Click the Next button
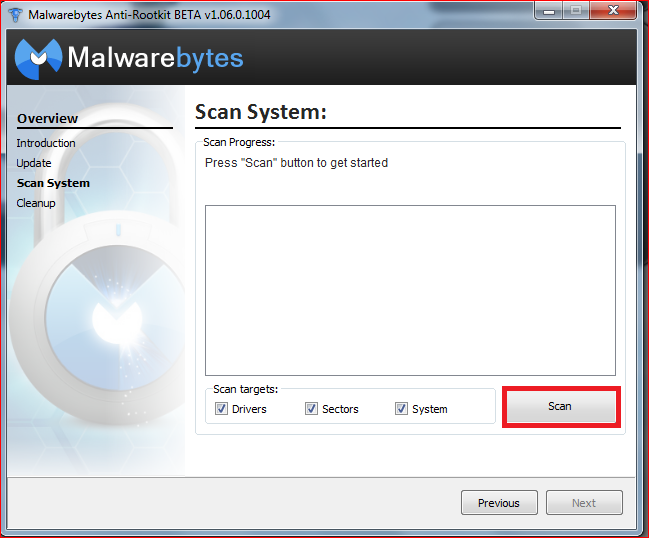This screenshot has height=538, width=649. point(584,503)
